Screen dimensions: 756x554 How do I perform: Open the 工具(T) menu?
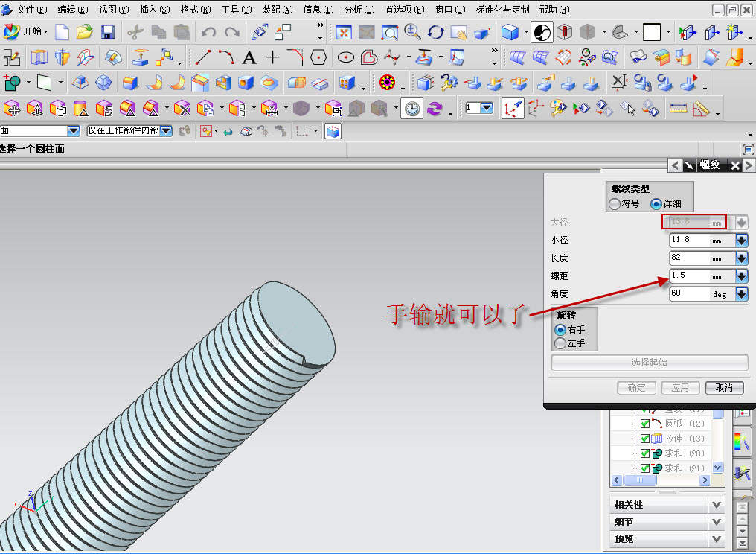coord(237,10)
